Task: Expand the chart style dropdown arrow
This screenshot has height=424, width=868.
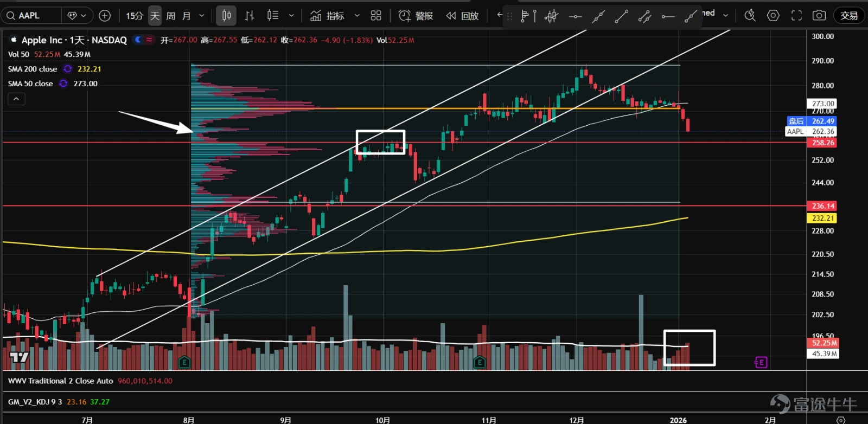Action: point(291,16)
